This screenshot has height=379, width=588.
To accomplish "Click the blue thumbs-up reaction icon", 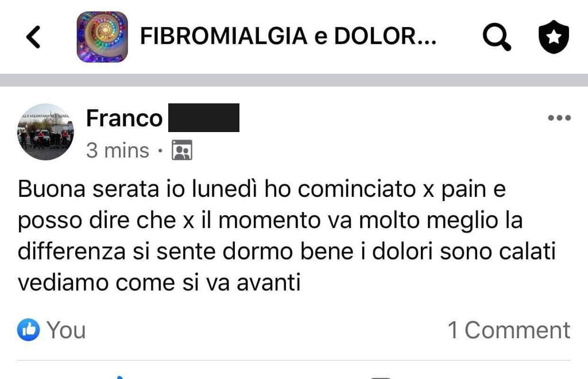I will pos(29,330).
